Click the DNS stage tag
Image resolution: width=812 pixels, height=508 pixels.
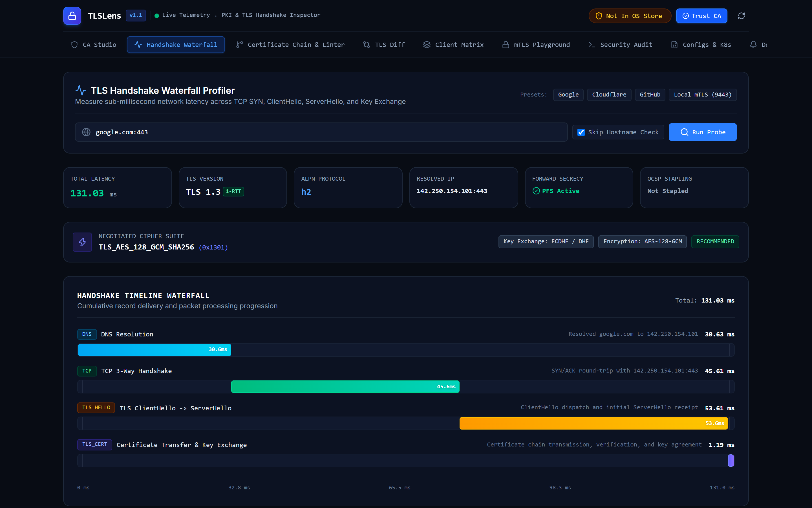click(87, 334)
